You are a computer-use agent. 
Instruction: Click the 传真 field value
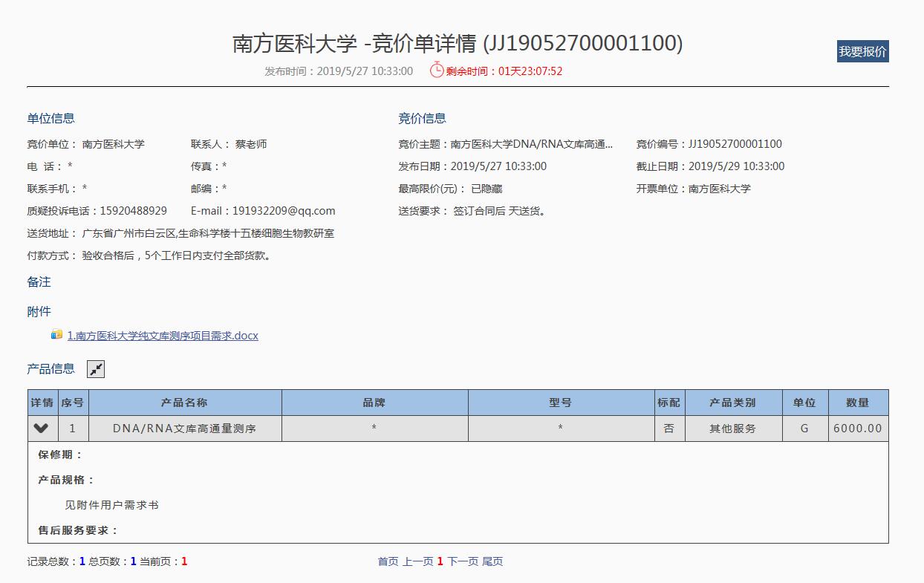(x=224, y=167)
